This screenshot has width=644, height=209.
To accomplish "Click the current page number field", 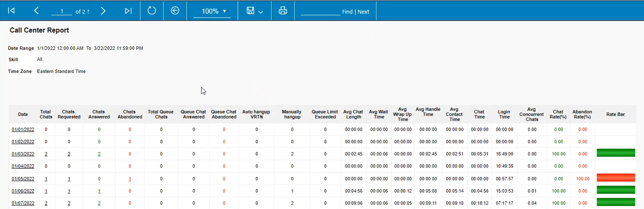I will [62, 11].
